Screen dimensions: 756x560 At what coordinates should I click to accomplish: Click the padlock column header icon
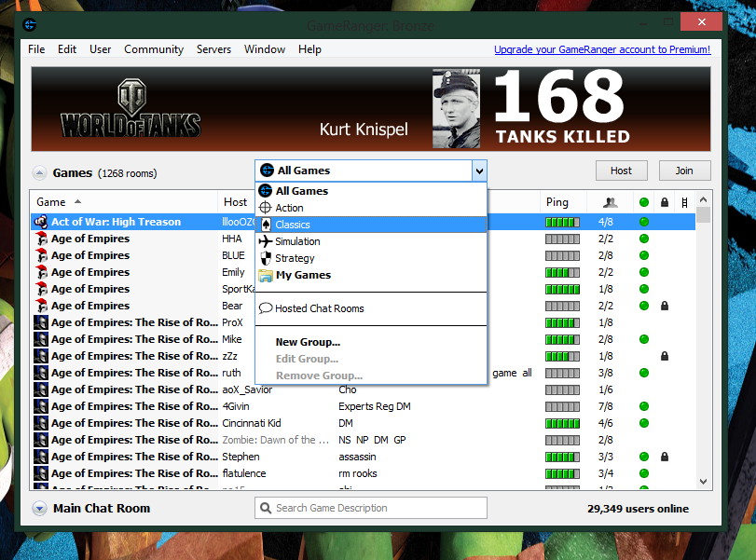pos(664,202)
